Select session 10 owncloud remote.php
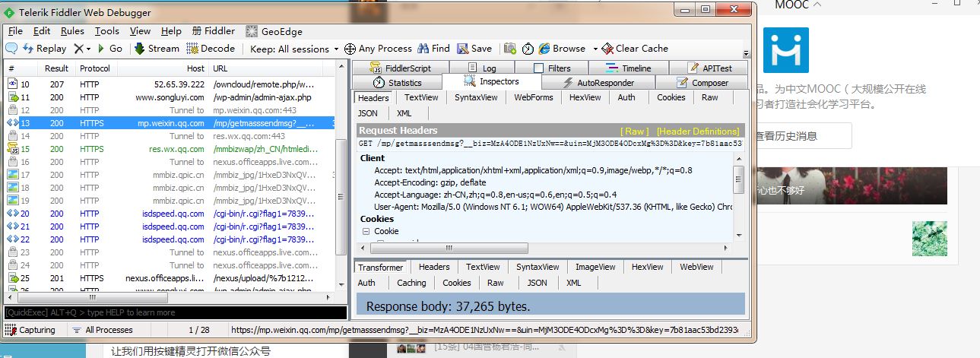 coord(171,84)
